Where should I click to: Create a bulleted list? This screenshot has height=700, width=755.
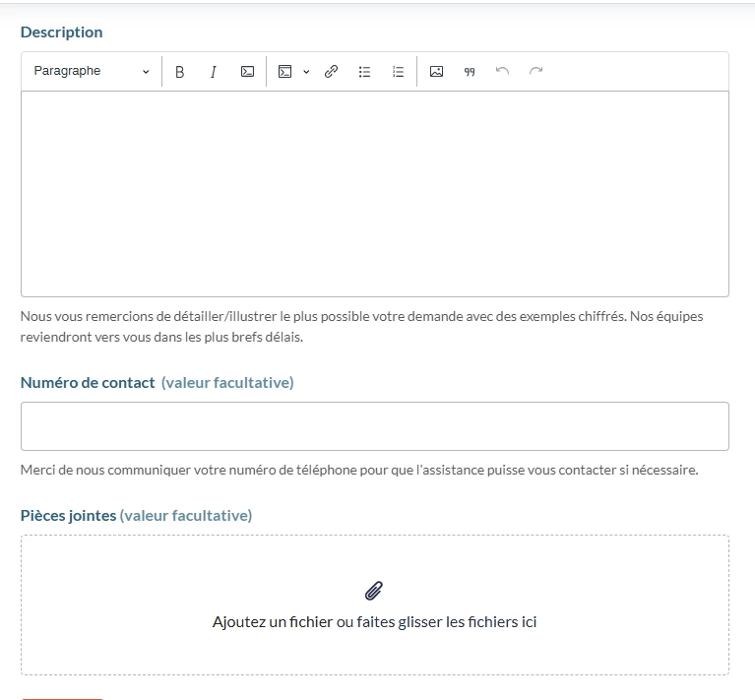tap(364, 72)
